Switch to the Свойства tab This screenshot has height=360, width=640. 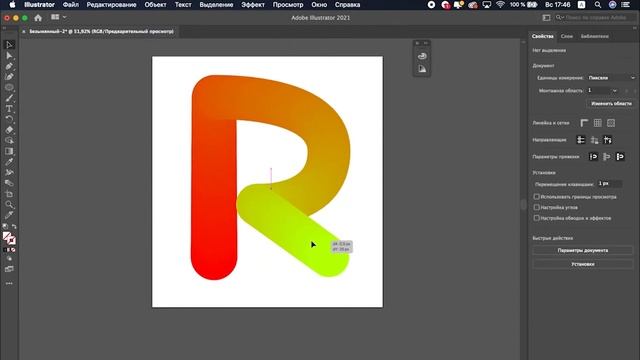[x=542, y=36]
